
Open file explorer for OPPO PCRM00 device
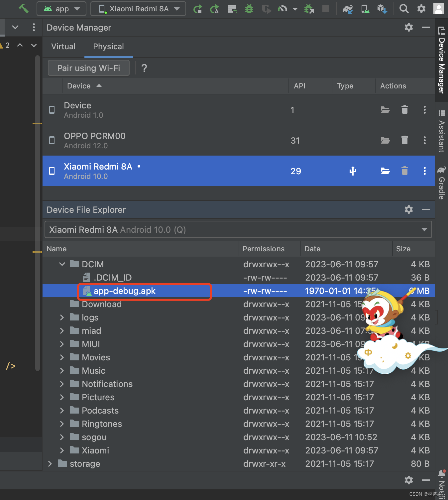tap(385, 140)
